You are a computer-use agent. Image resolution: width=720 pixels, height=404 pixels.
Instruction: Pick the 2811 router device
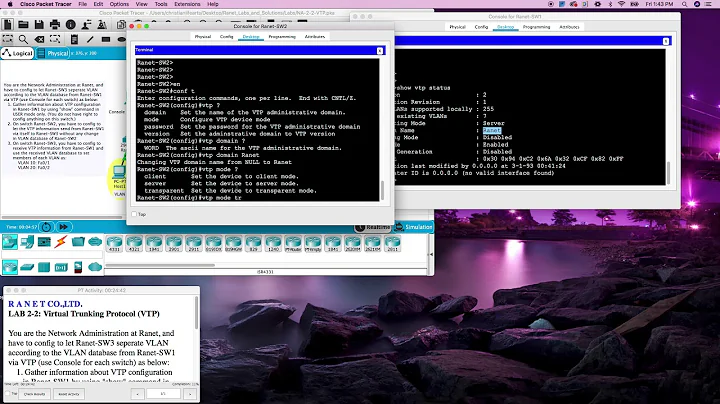(x=392, y=243)
